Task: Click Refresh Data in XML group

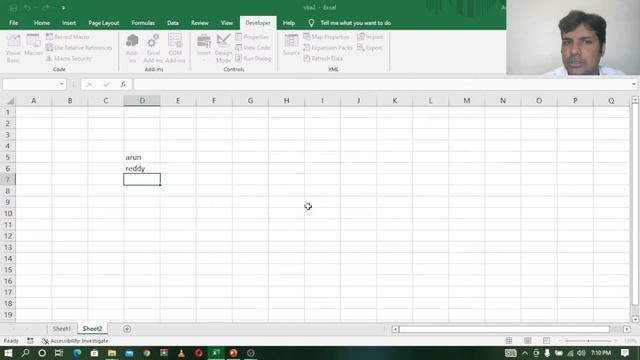Action: [x=323, y=58]
